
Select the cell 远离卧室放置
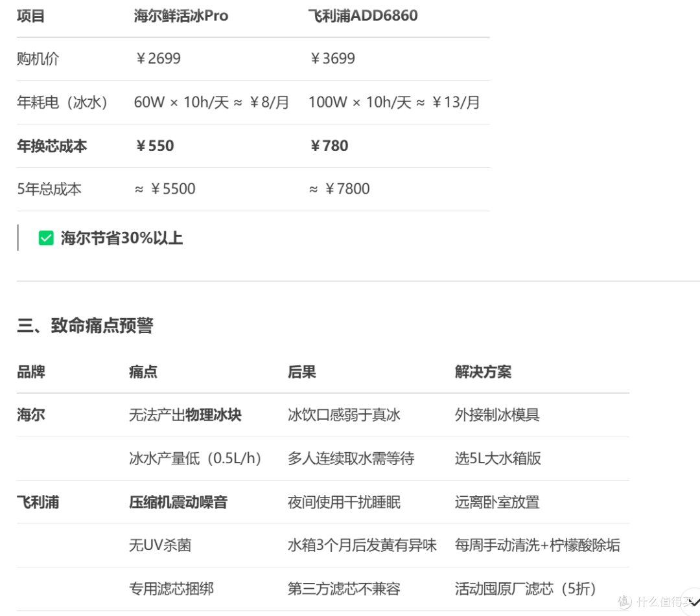[x=497, y=502]
